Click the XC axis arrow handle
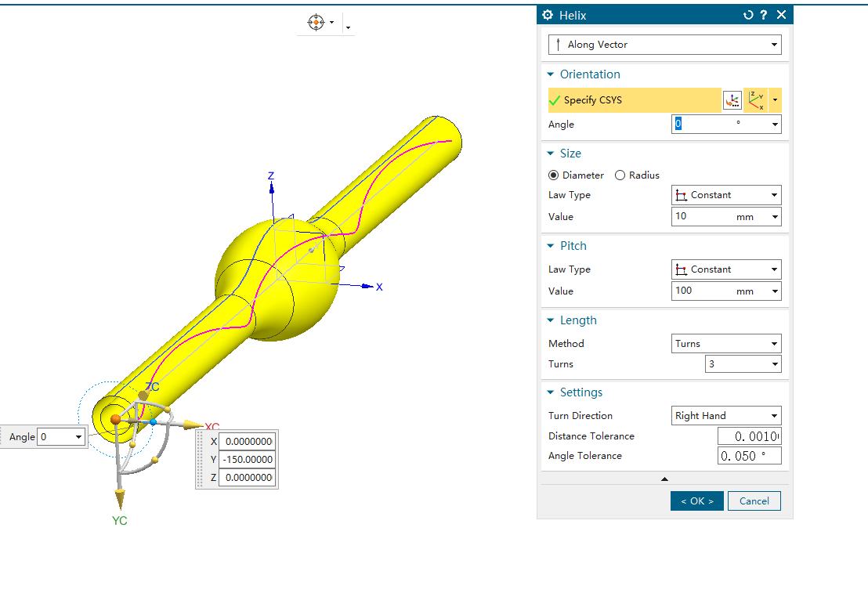Image resolution: width=868 pixels, height=600 pixels. point(193,425)
